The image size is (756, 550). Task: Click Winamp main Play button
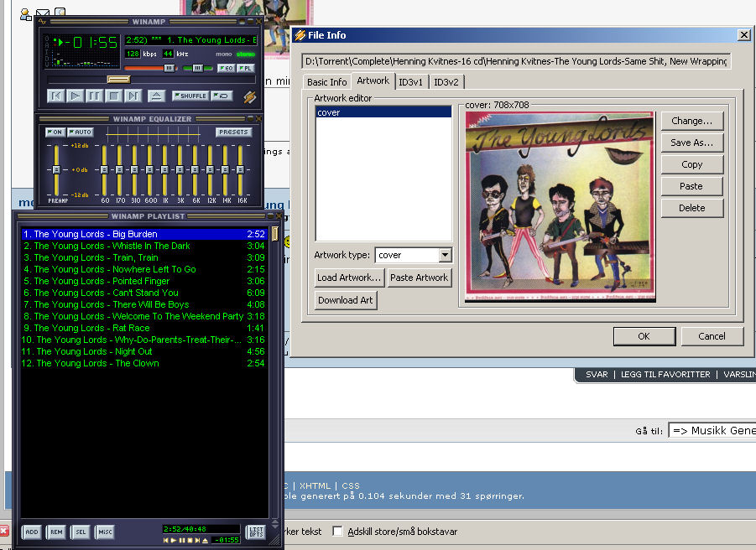coord(76,96)
